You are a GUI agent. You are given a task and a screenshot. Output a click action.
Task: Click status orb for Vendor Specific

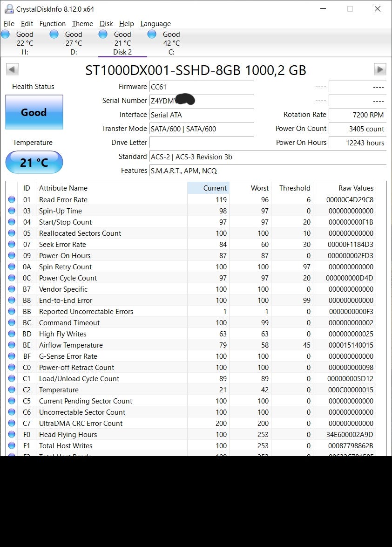coord(12,289)
